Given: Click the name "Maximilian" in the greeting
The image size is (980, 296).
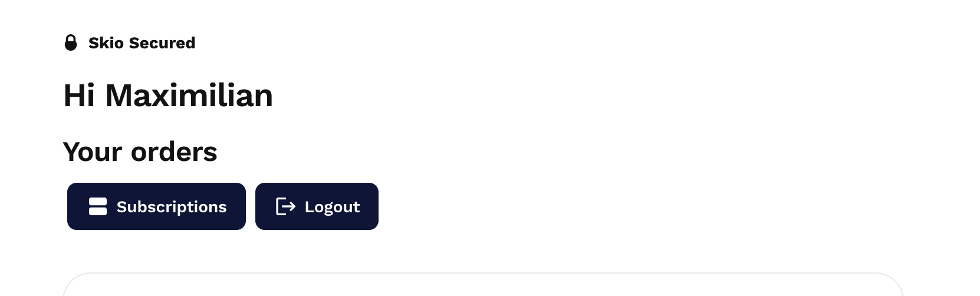Looking at the screenshot, I should click(189, 96).
